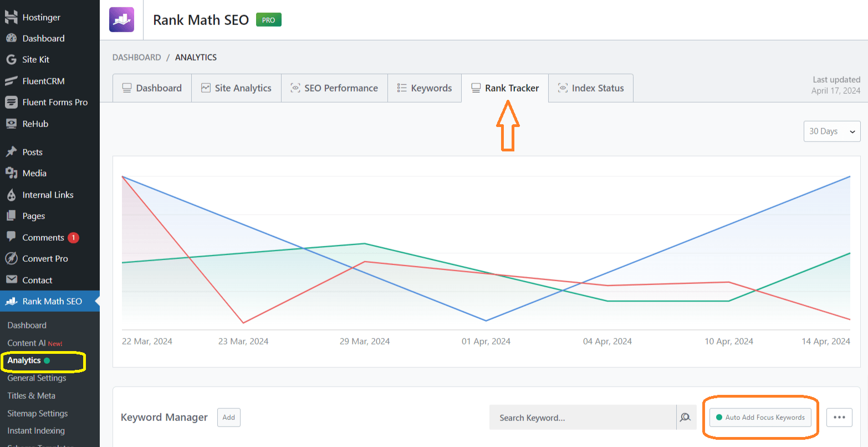This screenshot has height=447, width=868.
Task: Click the Fluent Forms Pro icon
Action: (11, 102)
